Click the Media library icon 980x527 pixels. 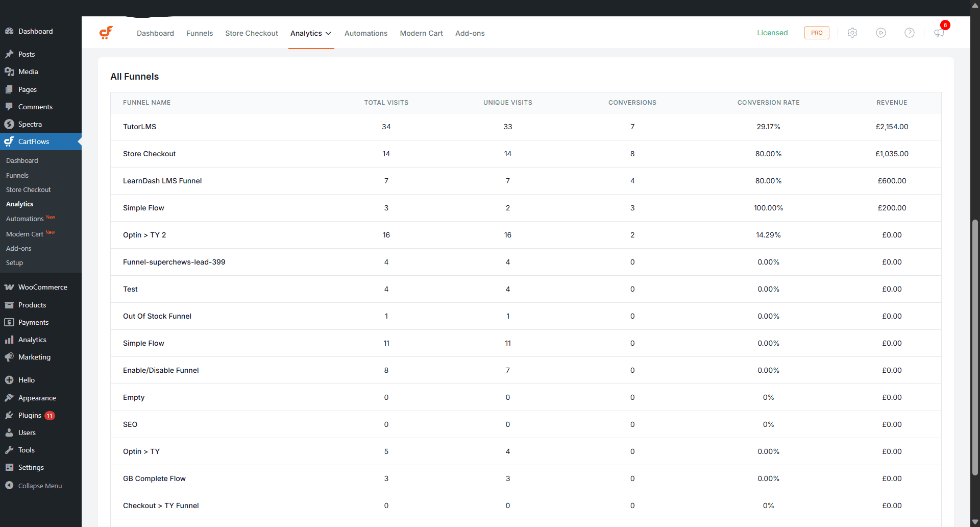(9, 71)
